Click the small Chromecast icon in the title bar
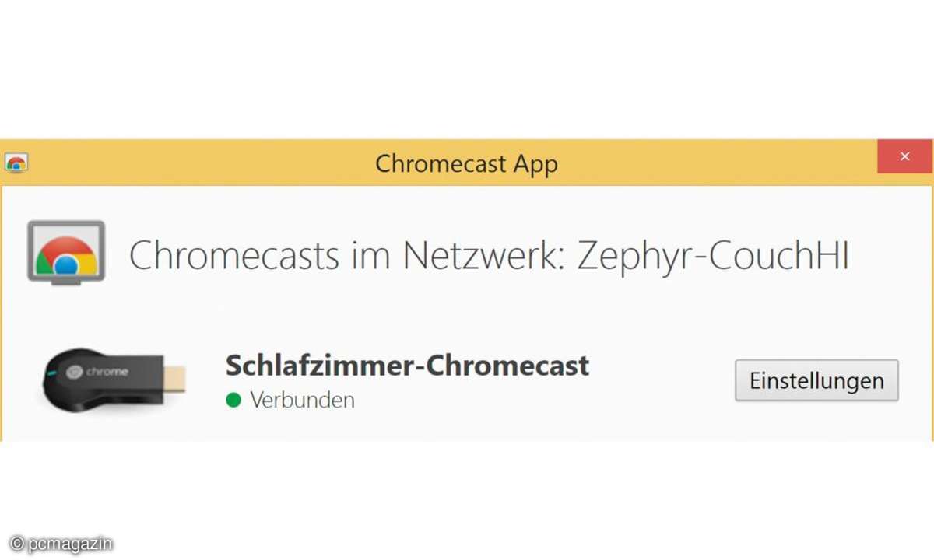The width and height of the screenshot is (934, 560). coord(16,163)
